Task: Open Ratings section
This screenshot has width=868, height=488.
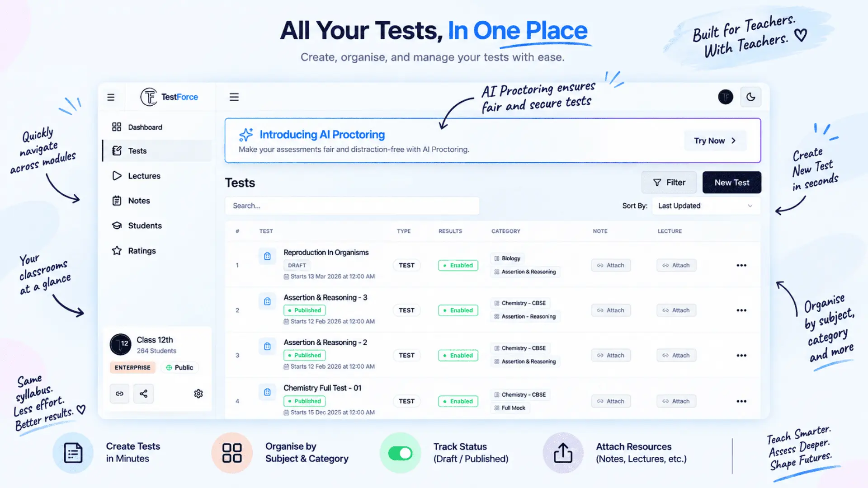Action: click(x=156, y=251)
